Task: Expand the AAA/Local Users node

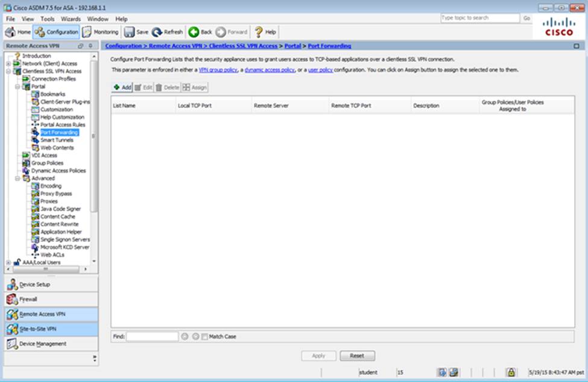Action: click(x=8, y=263)
